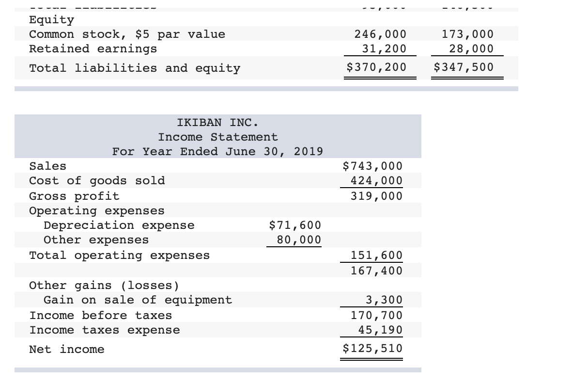Click the 173,000 common stock value
This screenshot has height=384, width=588.
[468, 34]
